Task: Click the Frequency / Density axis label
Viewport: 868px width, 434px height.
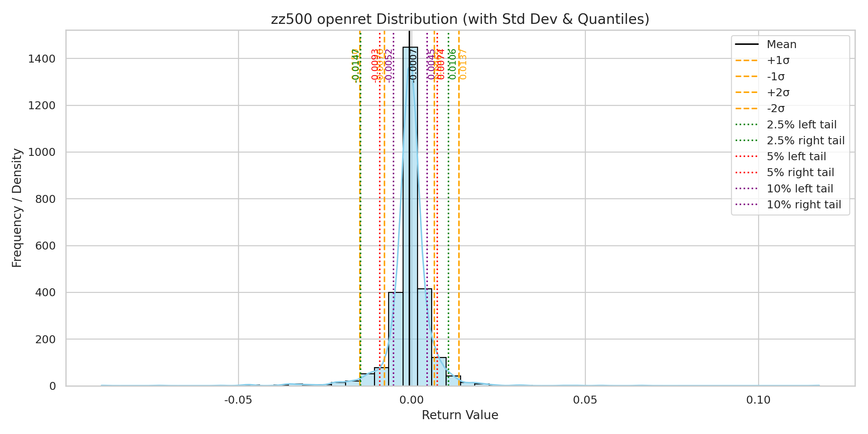Action: click(x=17, y=208)
